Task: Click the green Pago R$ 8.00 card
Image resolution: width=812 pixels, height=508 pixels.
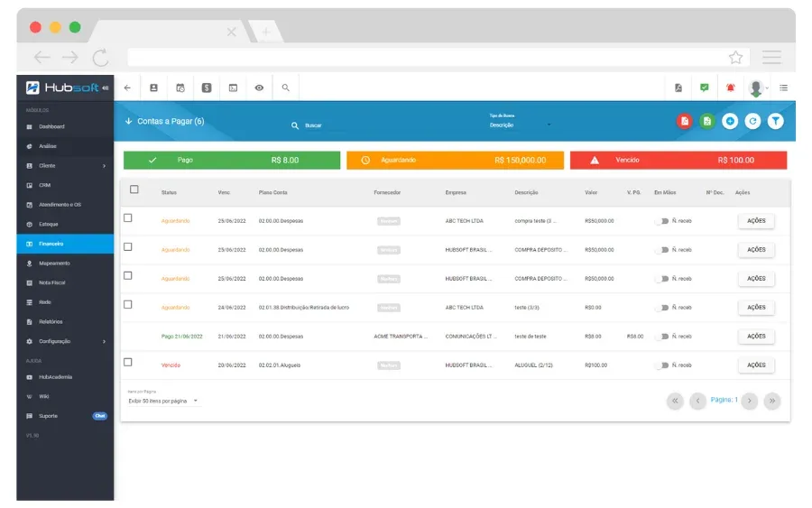Action: coord(232,161)
